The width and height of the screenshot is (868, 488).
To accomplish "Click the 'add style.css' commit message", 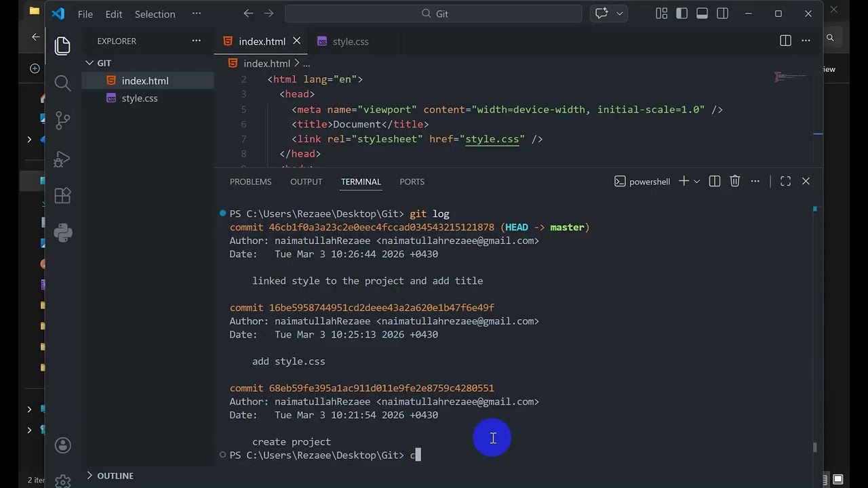I will pyautogui.click(x=289, y=361).
